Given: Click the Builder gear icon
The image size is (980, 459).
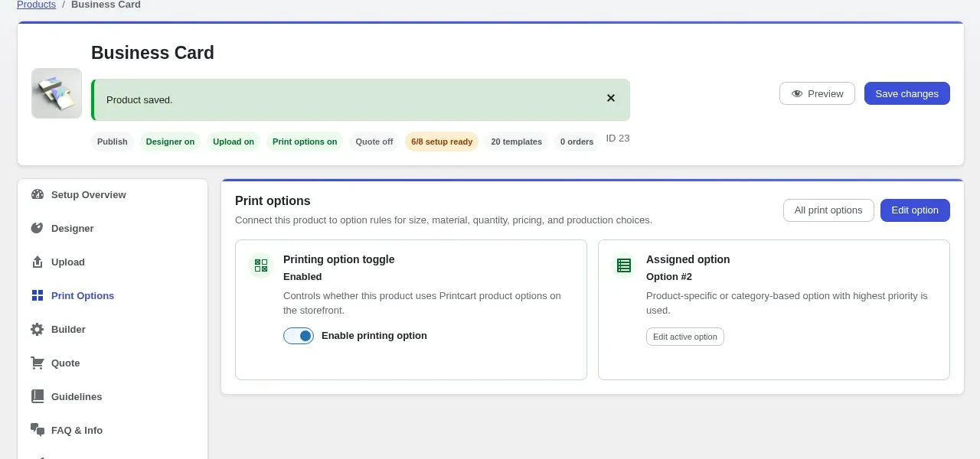Looking at the screenshot, I should point(38,329).
